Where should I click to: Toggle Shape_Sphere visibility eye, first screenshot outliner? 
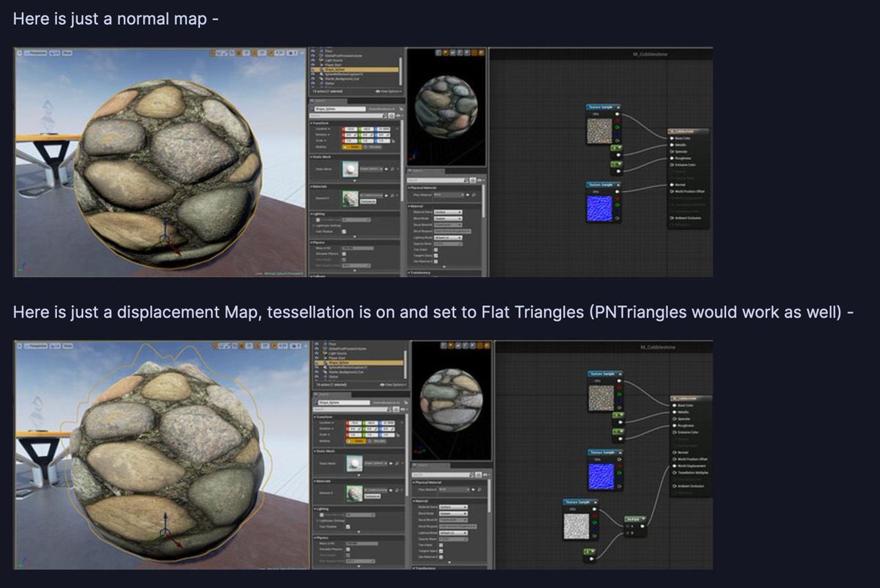(x=312, y=70)
